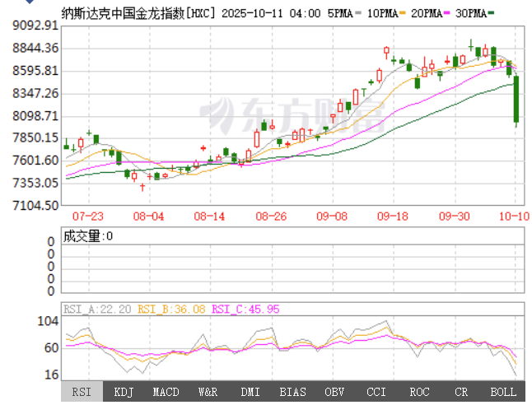The width and height of the screenshot is (532, 405).
Task: Click the 5PMA legend text
Action: (340, 13)
